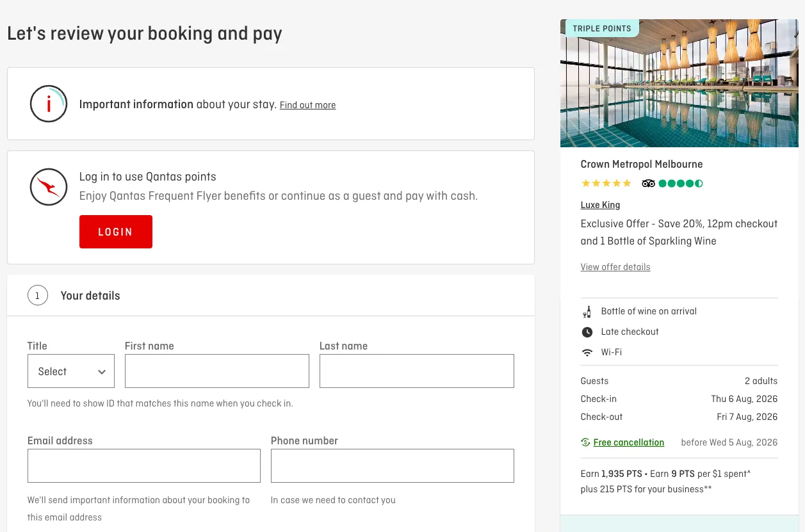Click the important information circle icon
This screenshot has width=805, height=532.
(x=49, y=104)
